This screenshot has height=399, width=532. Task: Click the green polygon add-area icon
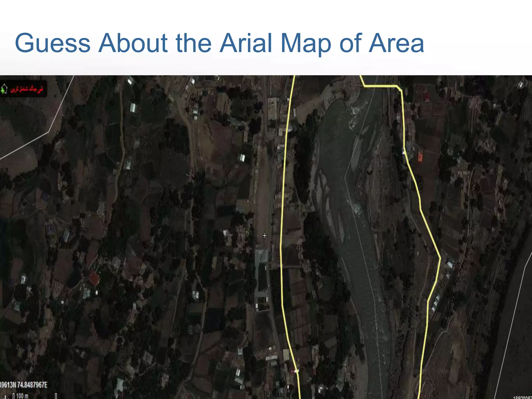pos(4,89)
